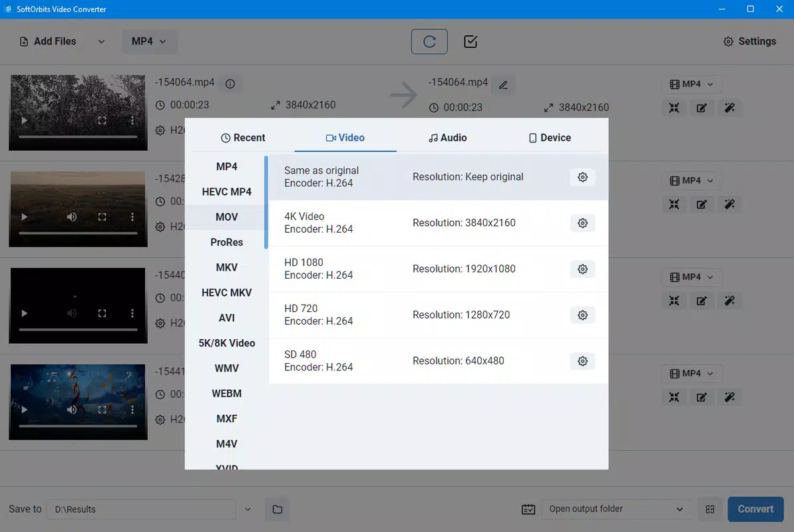
Task: Switch to the Device tab
Action: [x=550, y=138]
